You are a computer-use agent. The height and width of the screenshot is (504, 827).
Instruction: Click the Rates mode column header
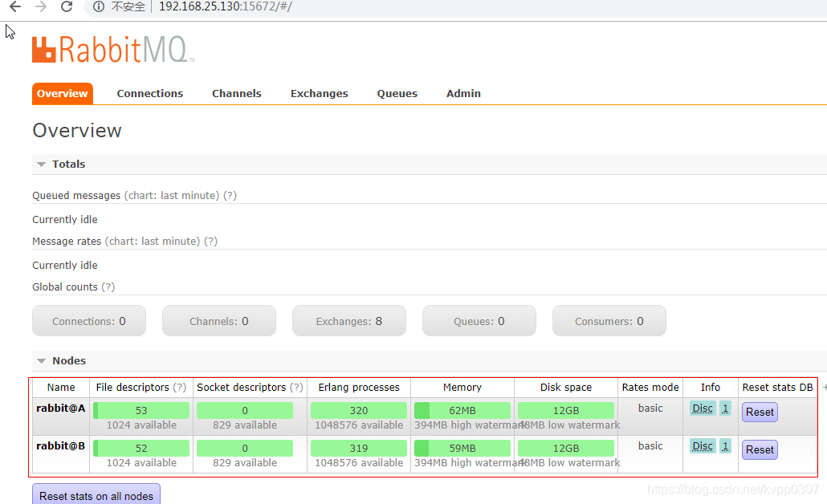650,388
